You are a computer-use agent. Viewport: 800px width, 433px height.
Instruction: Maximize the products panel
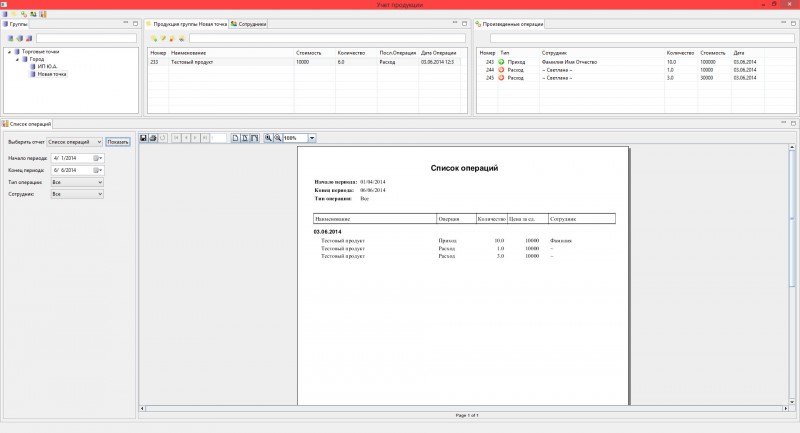tap(464, 23)
